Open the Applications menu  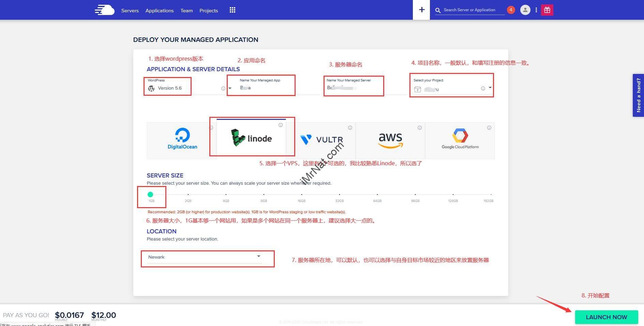click(160, 11)
